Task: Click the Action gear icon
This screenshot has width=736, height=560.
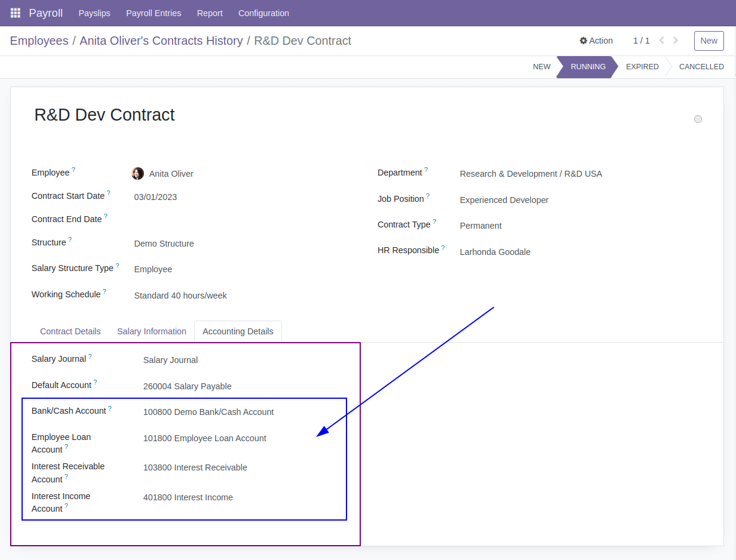Action: pos(596,41)
